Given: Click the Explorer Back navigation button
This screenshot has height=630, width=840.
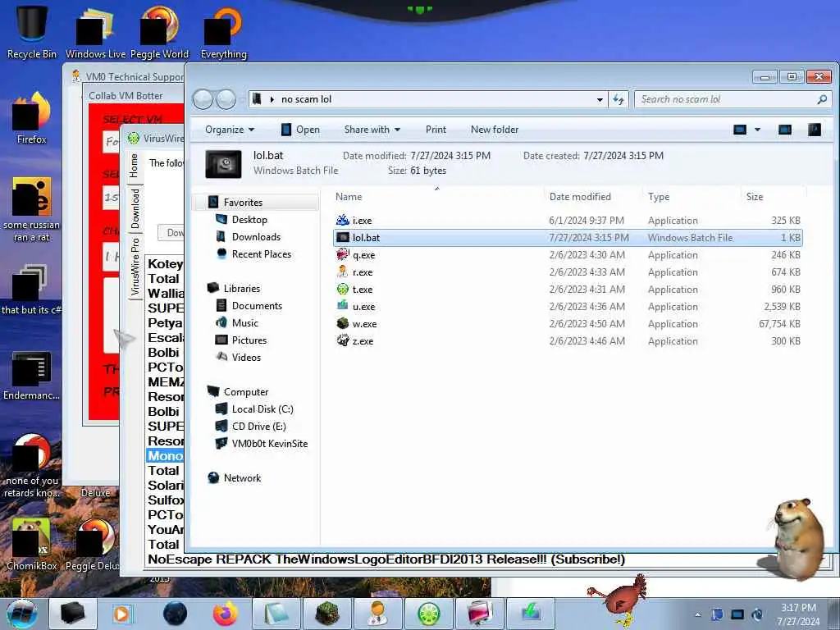Looking at the screenshot, I should (x=203, y=99).
